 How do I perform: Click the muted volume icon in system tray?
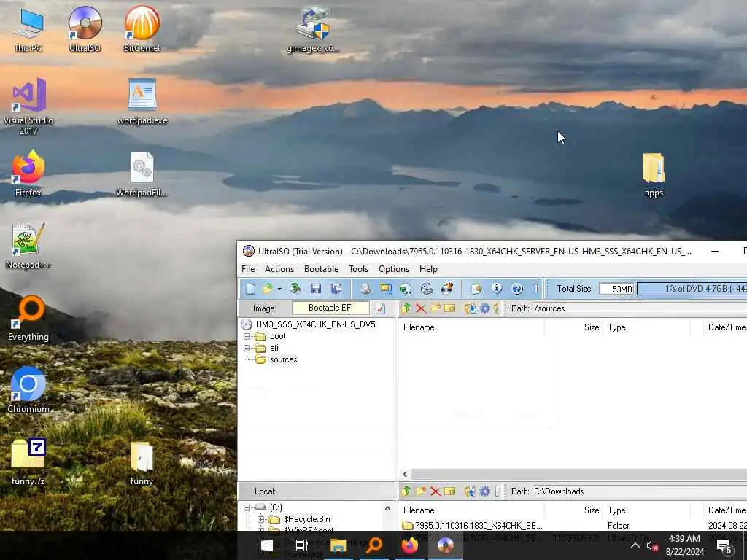[x=652, y=545]
